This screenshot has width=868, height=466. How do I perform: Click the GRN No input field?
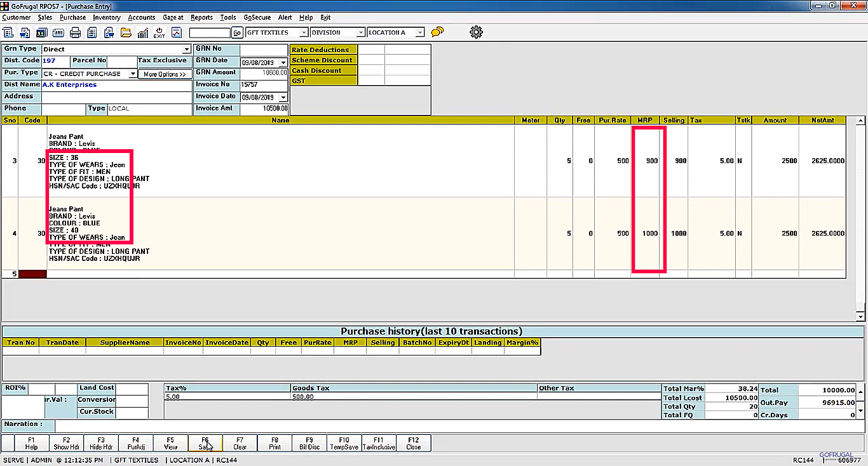click(x=264, y=50)
